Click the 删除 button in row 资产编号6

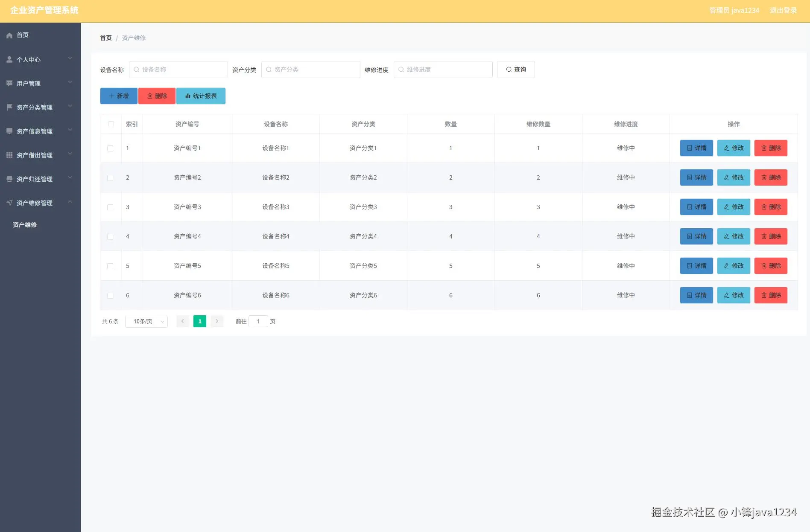[x=771, y=295]
